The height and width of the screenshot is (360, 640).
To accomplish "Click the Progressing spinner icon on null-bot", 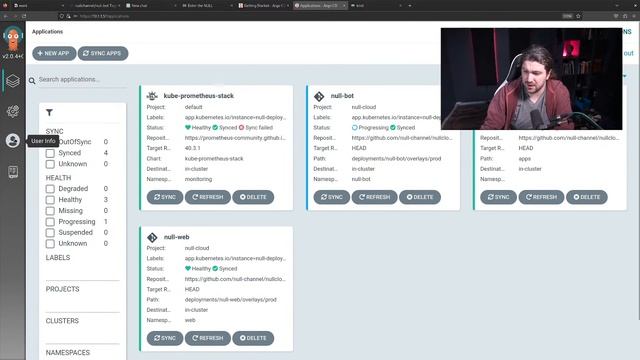I will click(x=354, y=128).
